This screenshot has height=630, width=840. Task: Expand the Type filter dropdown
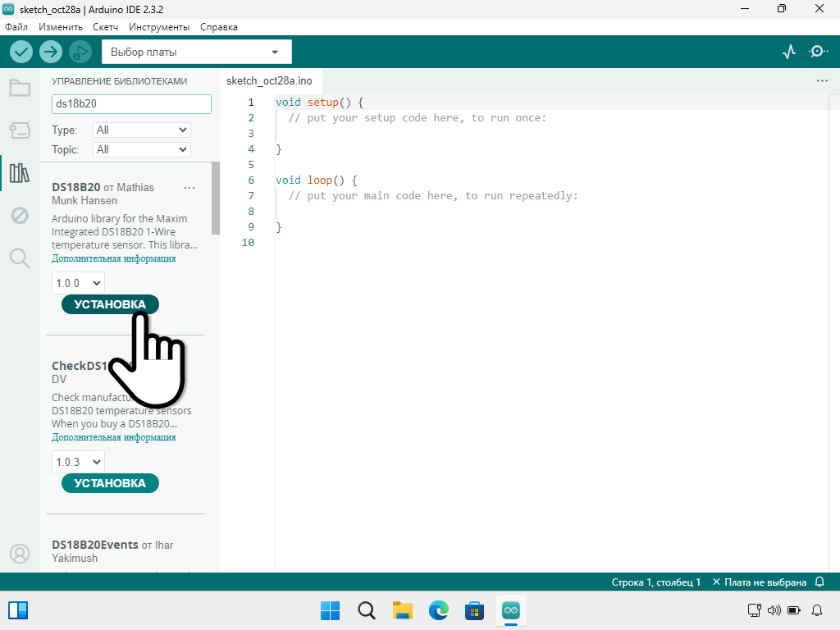click(141, 130)
